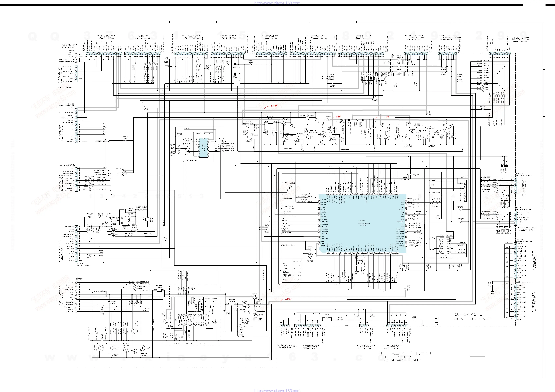Open the xiaoyu163.com link at top

277,3
